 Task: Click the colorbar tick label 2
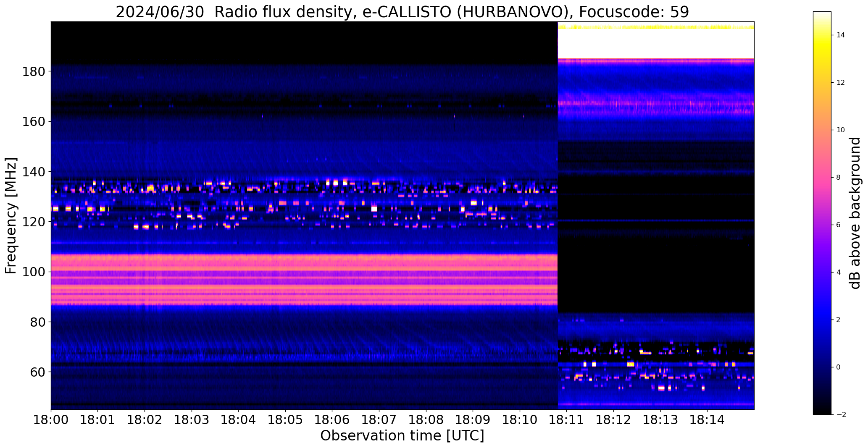pyautogui.click(x=839, y=320)
